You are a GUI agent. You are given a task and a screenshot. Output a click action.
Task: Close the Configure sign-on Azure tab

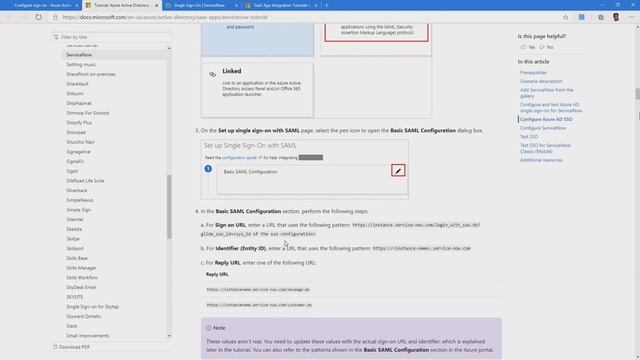click(77, 5)
